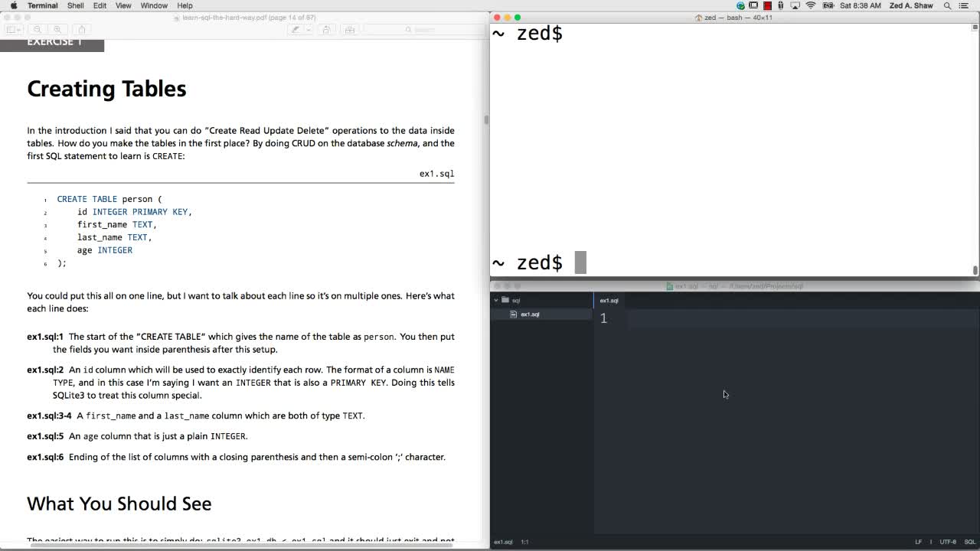Select ex1.sql file in the project tree
Screen dimensions: 980x551
coord(530,315)
